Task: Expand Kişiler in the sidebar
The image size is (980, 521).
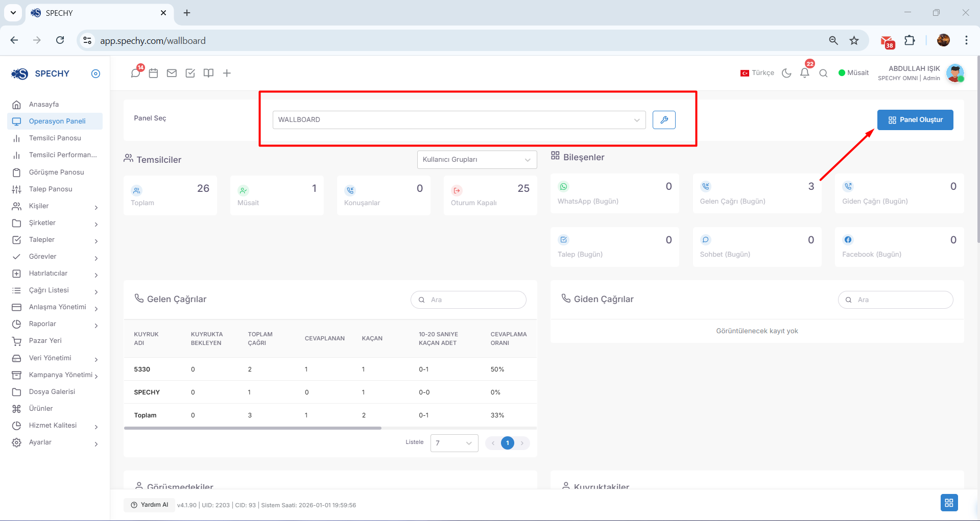Action: pos(55,206)
